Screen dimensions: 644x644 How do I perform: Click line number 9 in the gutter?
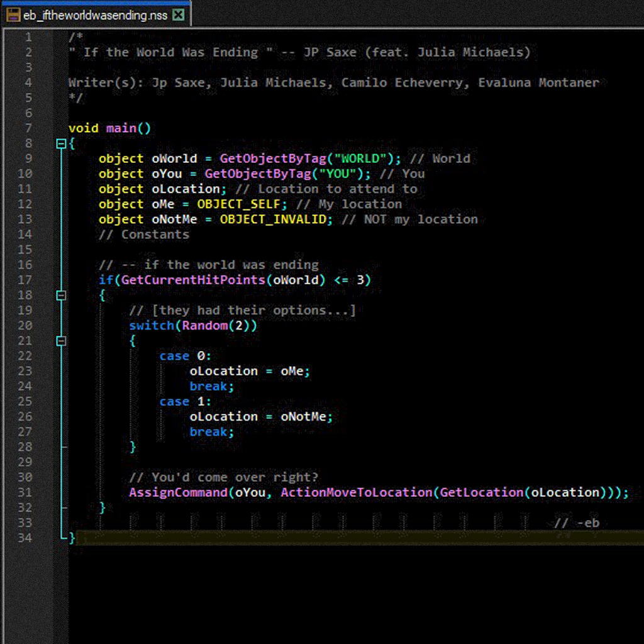(x=28, y=158)
